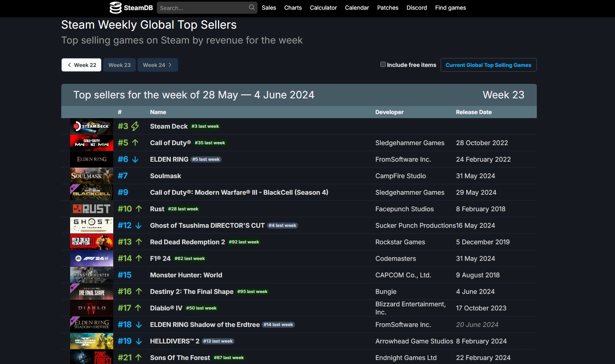This screenshot has height=364, width=615.
Task: Open the Steam Deck link
Action: tap(169, 126)
